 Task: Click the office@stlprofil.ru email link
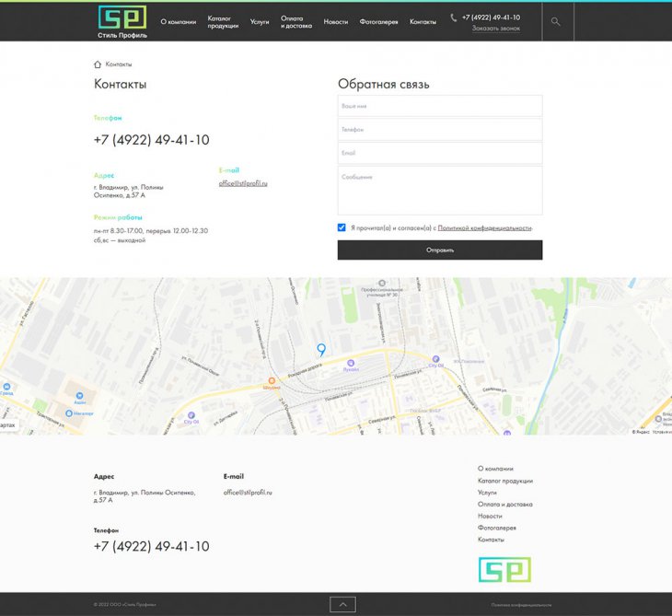[242, 183]
